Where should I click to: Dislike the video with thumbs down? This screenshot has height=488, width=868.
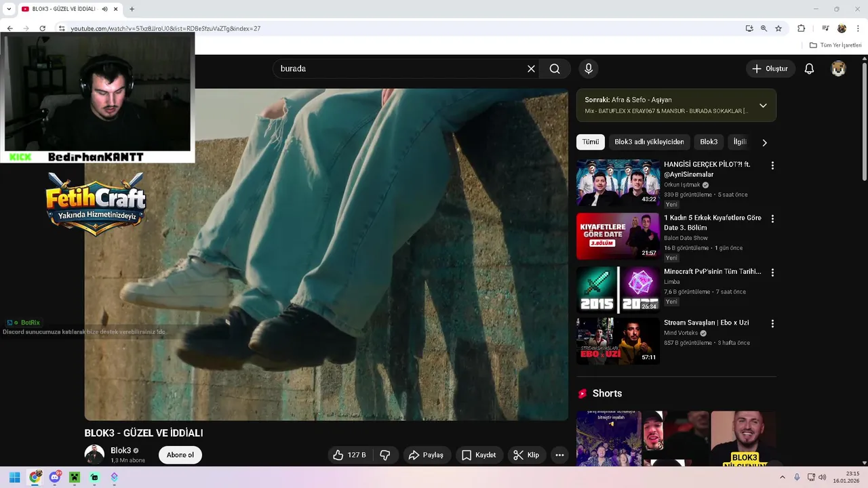(385, 455)
